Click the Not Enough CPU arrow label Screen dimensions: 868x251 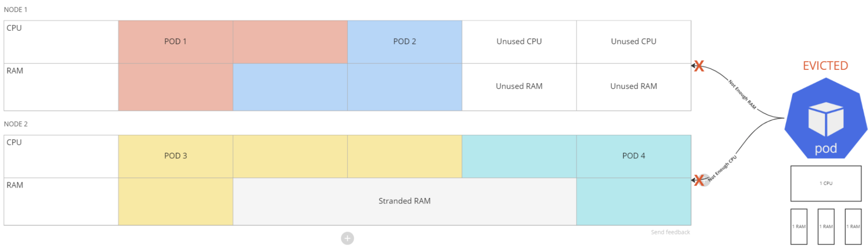pyautogui.click(x=723, y=168)
